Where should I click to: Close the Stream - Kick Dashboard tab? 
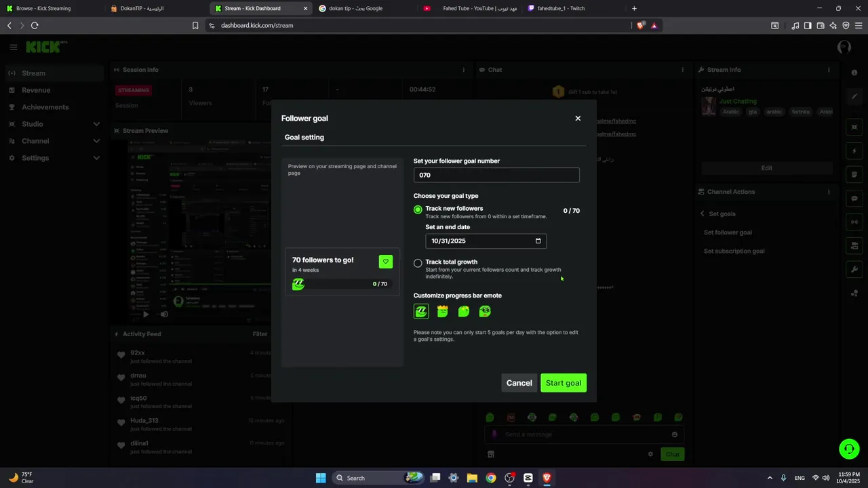pos(305,9)
